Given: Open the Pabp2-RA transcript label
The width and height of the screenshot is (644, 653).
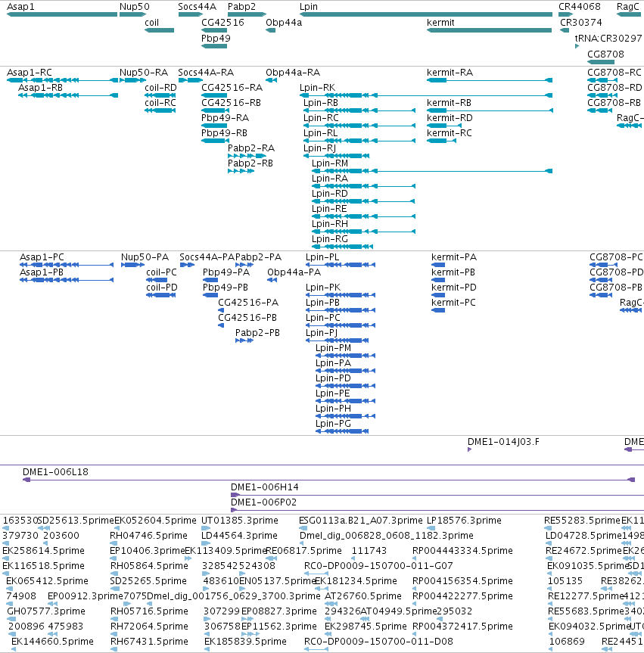Looking at the screenshot, I should click(x=251, y=148).
